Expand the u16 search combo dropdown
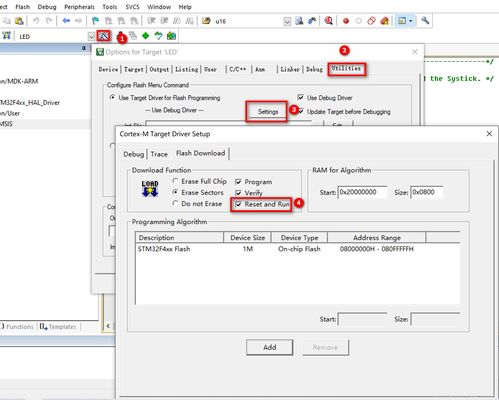This screenshot has width=499, height=400. tap(287, 22)
